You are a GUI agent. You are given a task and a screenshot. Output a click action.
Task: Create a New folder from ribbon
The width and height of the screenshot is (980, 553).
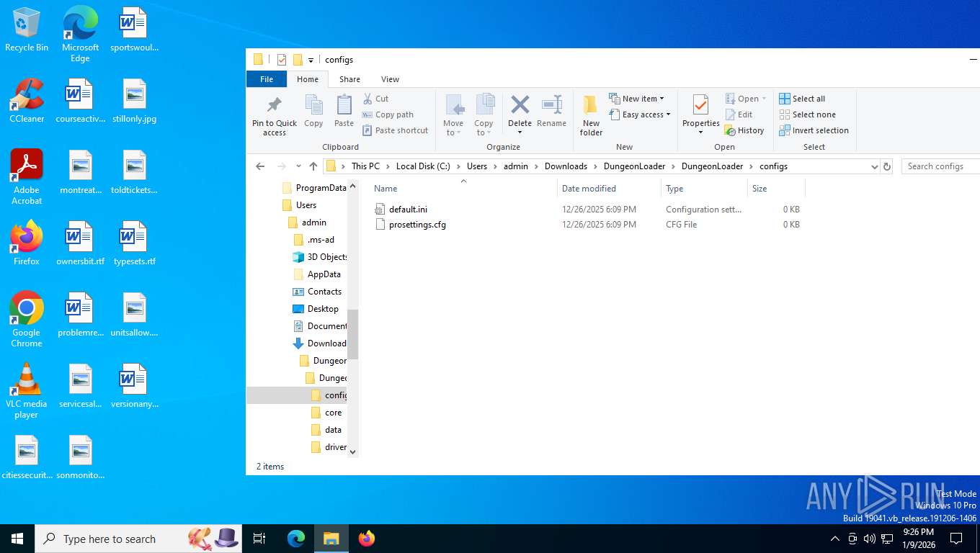click(591, 115)
